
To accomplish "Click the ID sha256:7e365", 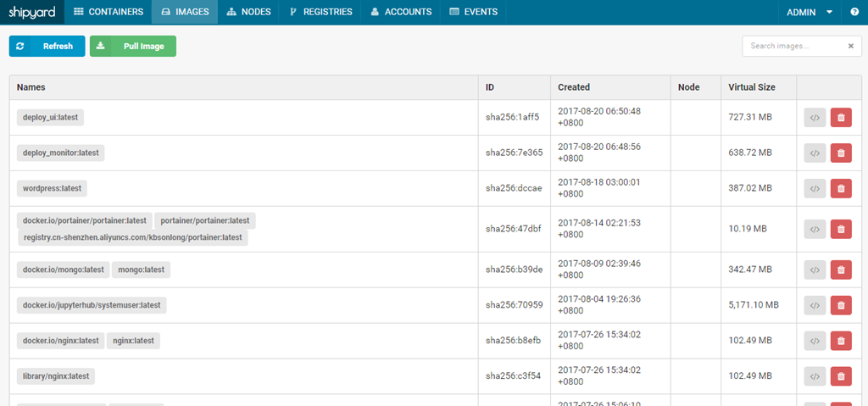I will pyautogui.click(x=513, y=153).
